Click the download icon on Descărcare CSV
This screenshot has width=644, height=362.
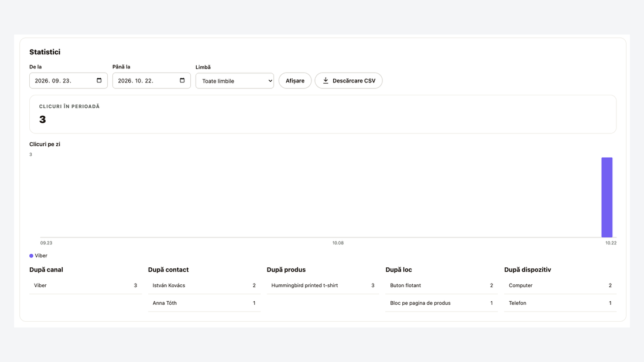point(326,81)
